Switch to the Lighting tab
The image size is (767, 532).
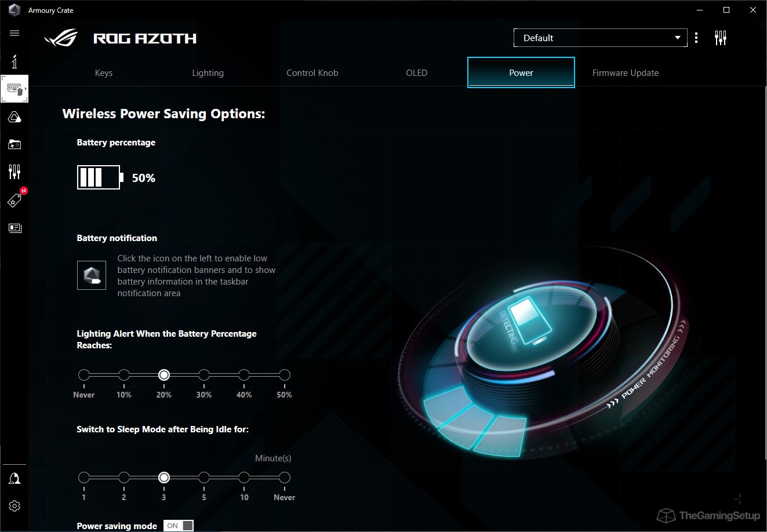pyautogui.click(x=208, y=72)
